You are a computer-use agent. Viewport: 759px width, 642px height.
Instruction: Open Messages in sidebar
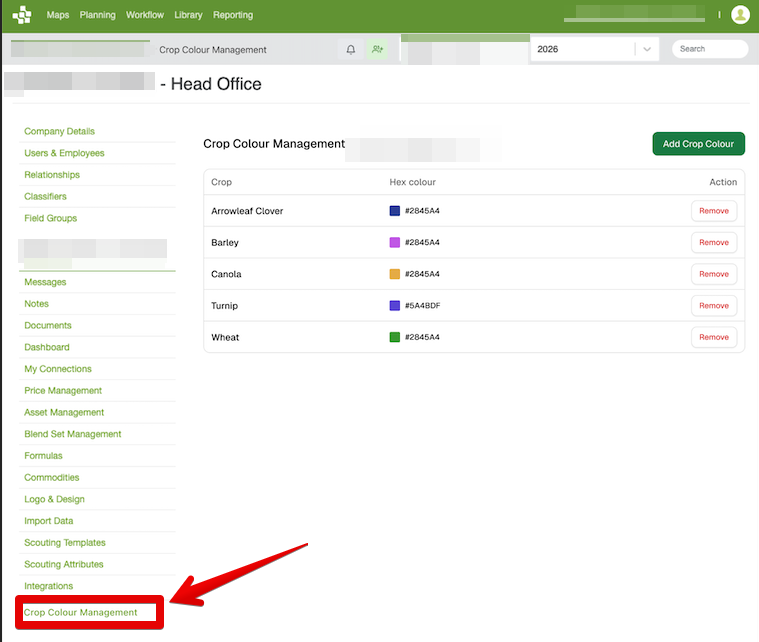point(45,282)
